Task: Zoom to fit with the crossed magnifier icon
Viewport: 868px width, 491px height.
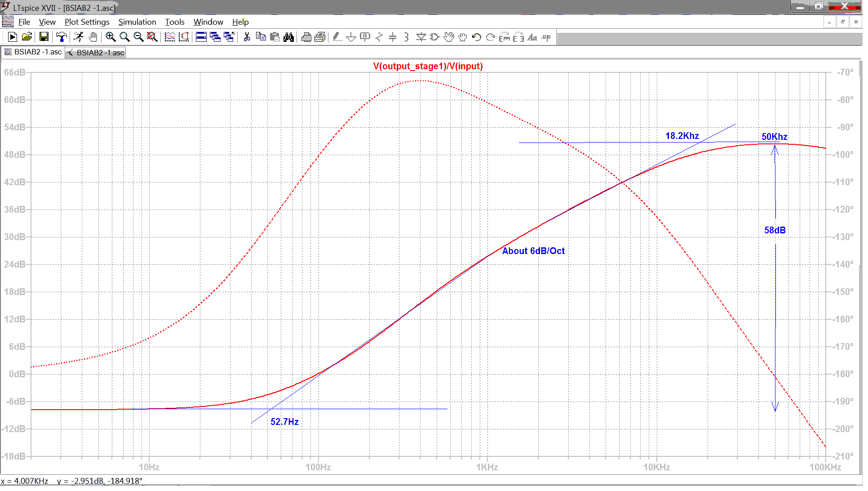Action: click(x=152, y=37)
